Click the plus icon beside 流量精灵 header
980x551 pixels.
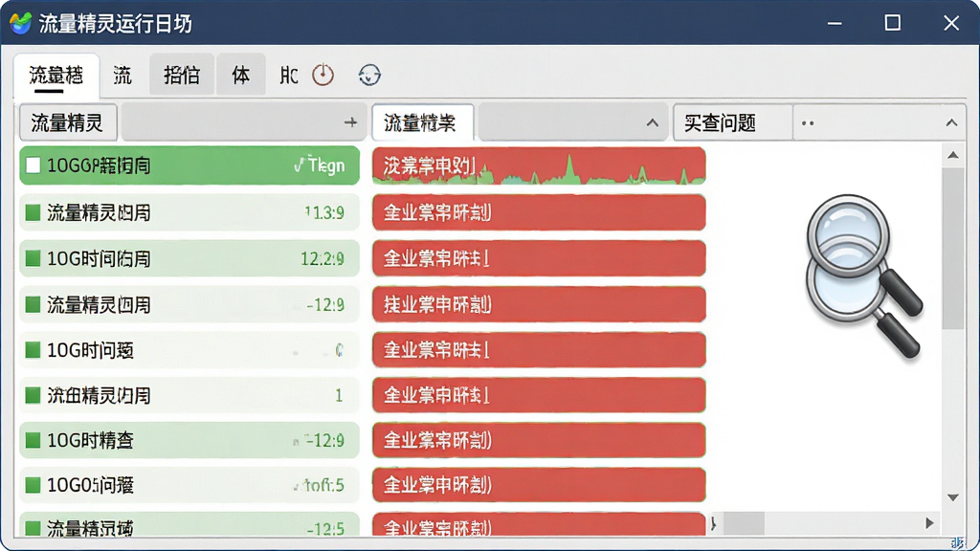(x=350, y=122)
